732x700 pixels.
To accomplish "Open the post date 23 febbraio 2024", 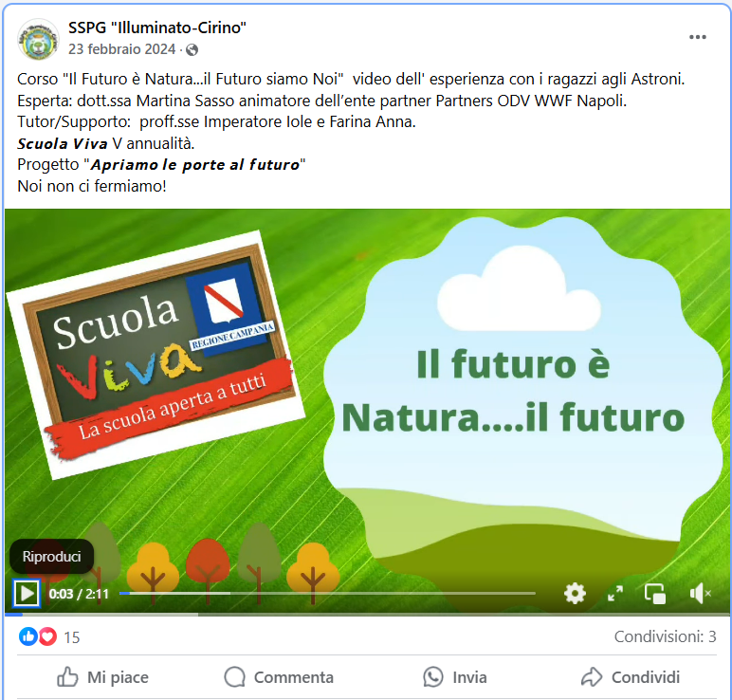I will tap(122, 49).
